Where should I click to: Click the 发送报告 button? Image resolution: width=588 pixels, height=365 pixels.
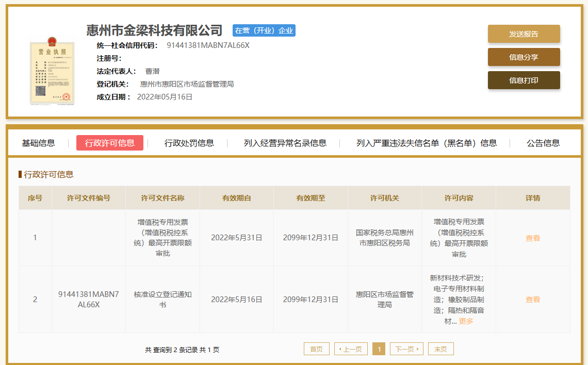pos(524,34)
